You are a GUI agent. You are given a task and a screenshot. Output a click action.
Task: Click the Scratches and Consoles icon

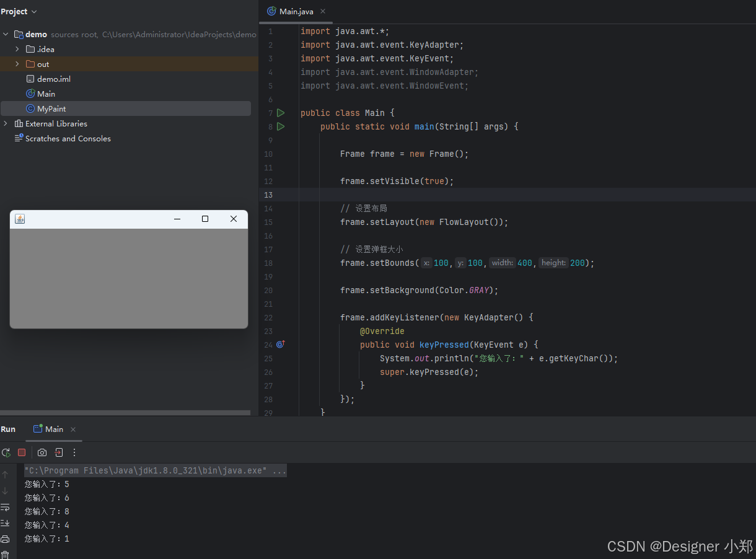tap(19, 138)
